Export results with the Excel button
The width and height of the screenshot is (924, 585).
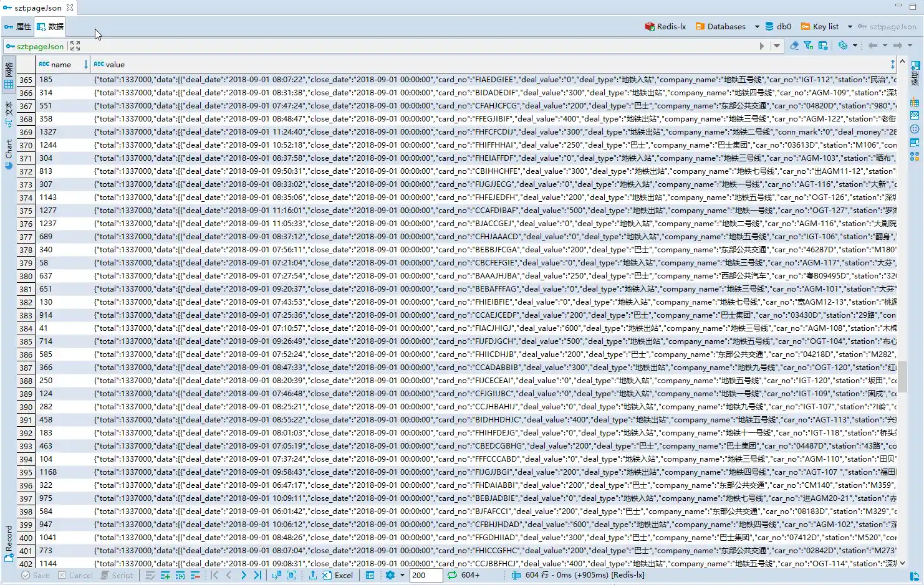click(338, 576)
